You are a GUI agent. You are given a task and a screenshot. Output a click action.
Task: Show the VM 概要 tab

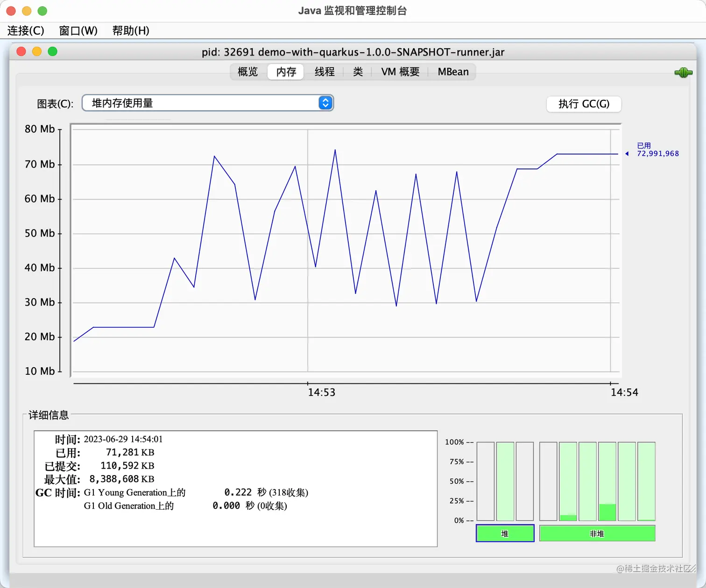click(400, 72)
